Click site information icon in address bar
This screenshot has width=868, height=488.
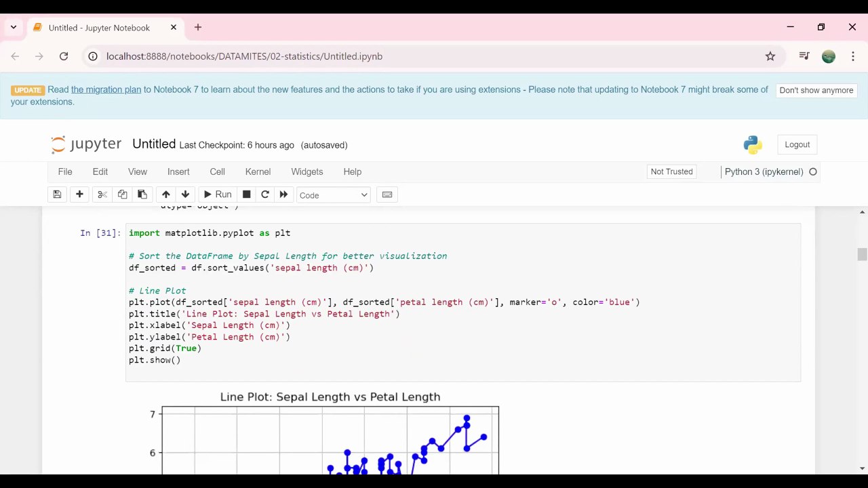[94, 56]
